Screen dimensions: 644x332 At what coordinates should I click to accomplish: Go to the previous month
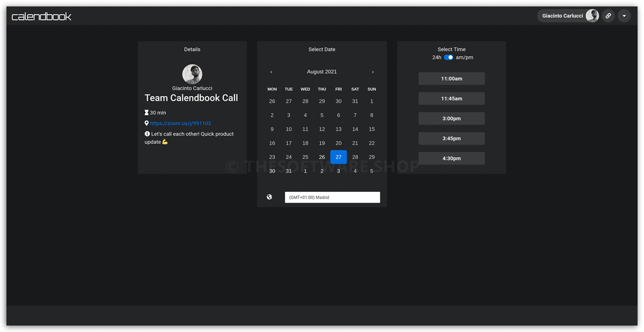pyautogui.click(x=271, y=72)
